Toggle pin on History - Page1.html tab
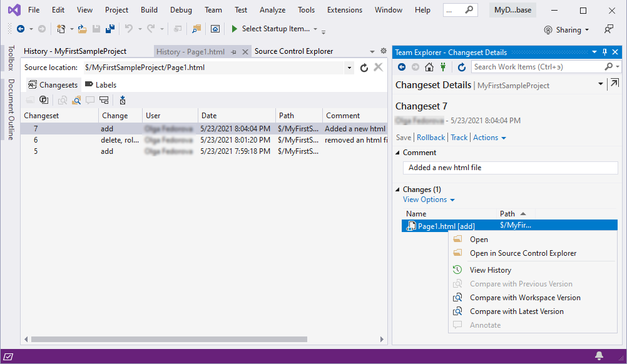627x364 pixels. pos(233,52)
